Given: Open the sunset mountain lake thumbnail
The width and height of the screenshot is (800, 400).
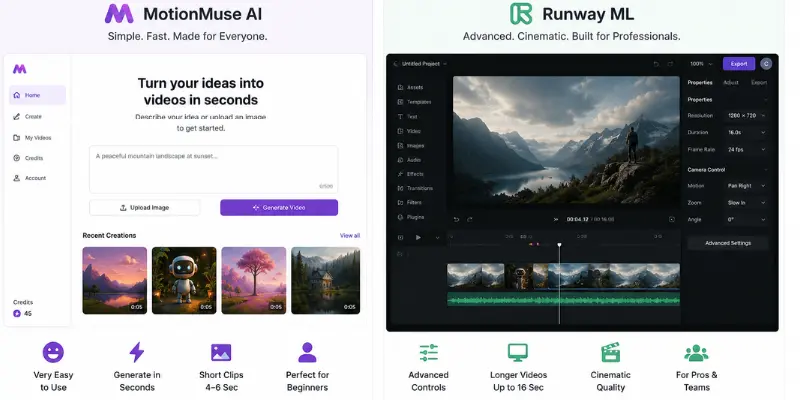Looking at the screenshot, I should coord(115,281).
